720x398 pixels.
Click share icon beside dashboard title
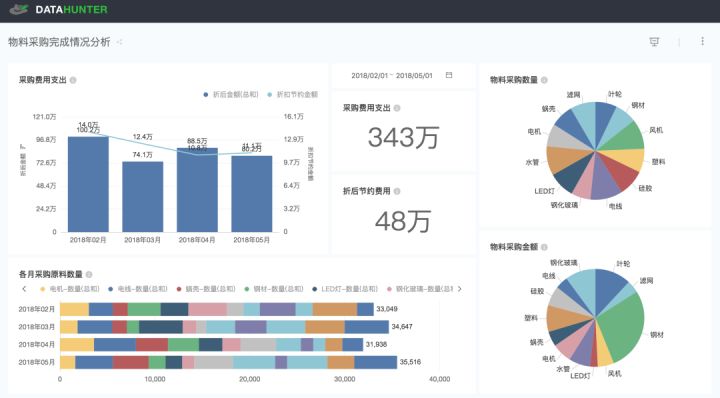point(119,42)
